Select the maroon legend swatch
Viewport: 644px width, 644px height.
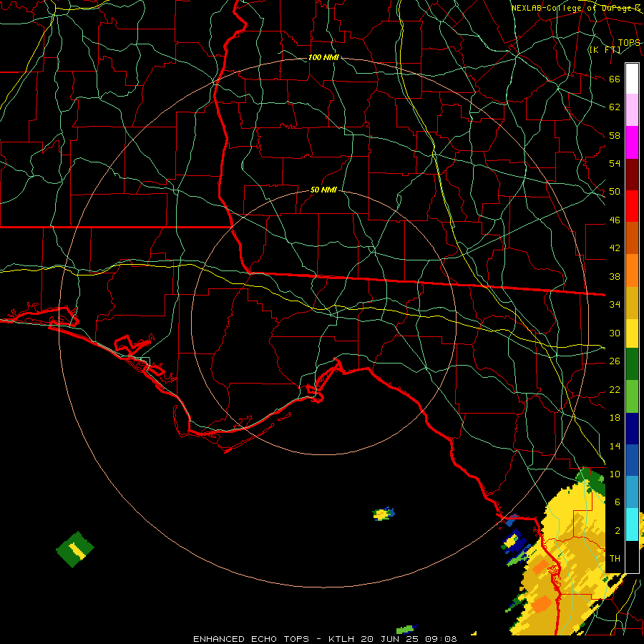click(x=632, y=174)
